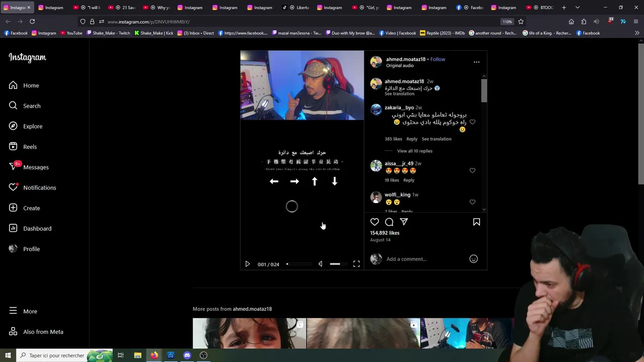The width and height of the screenshot is (644, 362).
Task: See translation of zakaria__byo's comment
Action: pyautogui.click(x=436, y=139)
